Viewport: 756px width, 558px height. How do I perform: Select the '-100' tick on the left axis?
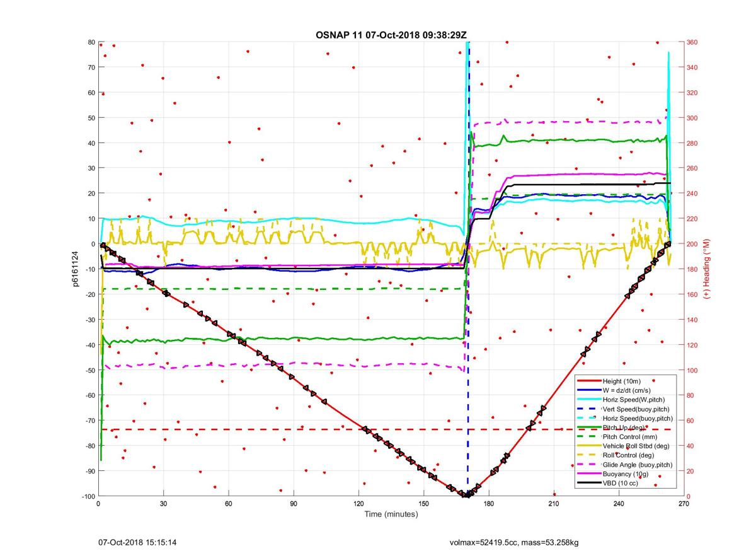click(x=88, y=496)
